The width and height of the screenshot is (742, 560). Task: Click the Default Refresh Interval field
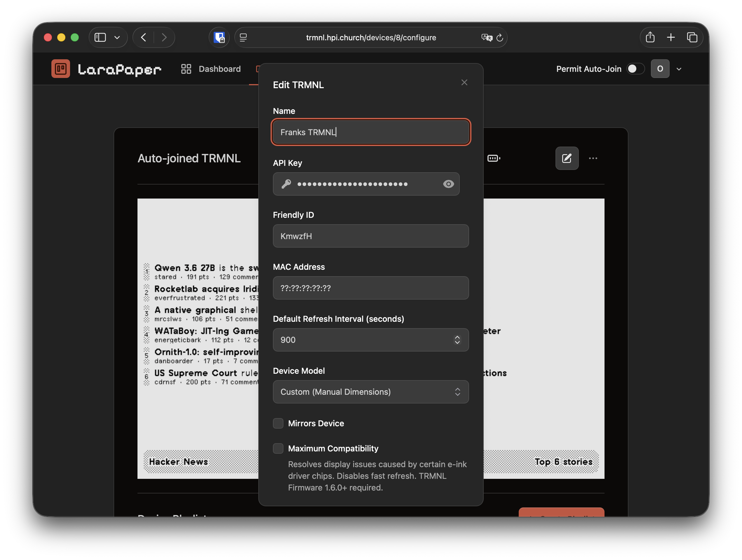click(371, 340)
